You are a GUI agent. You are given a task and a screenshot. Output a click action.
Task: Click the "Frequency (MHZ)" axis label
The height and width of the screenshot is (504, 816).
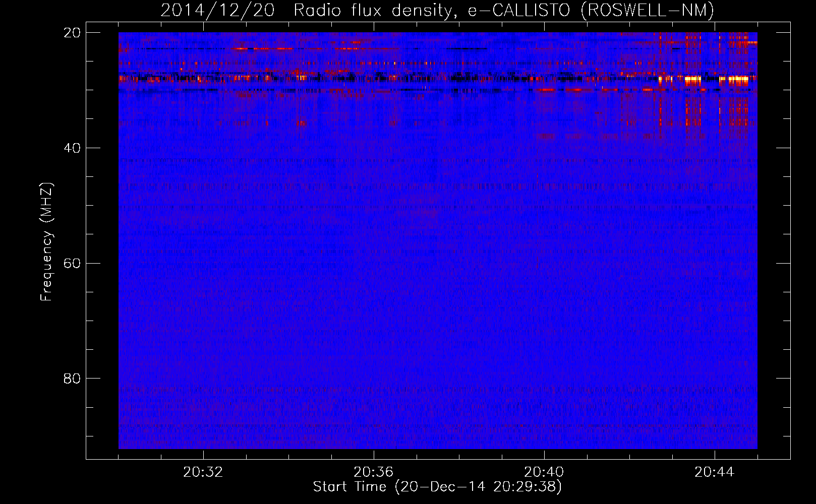[46, 242]
